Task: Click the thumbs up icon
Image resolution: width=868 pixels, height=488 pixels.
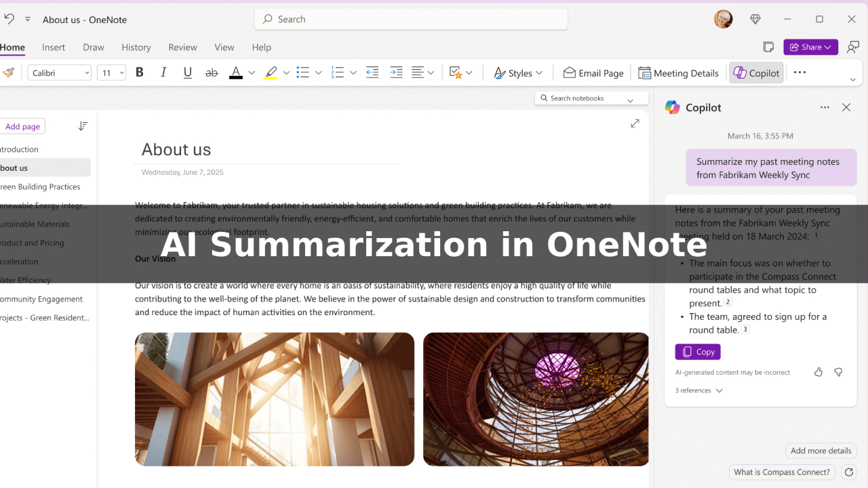Action: [818, 372]
